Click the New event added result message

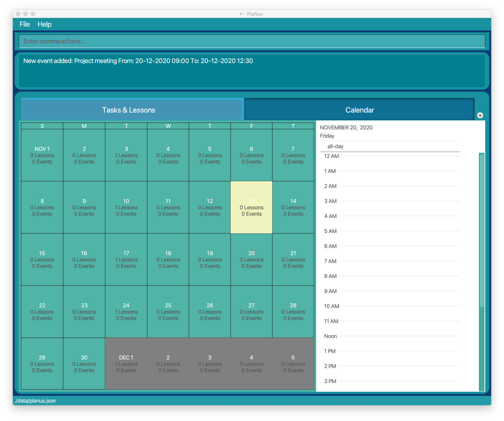tap(138, 61)
